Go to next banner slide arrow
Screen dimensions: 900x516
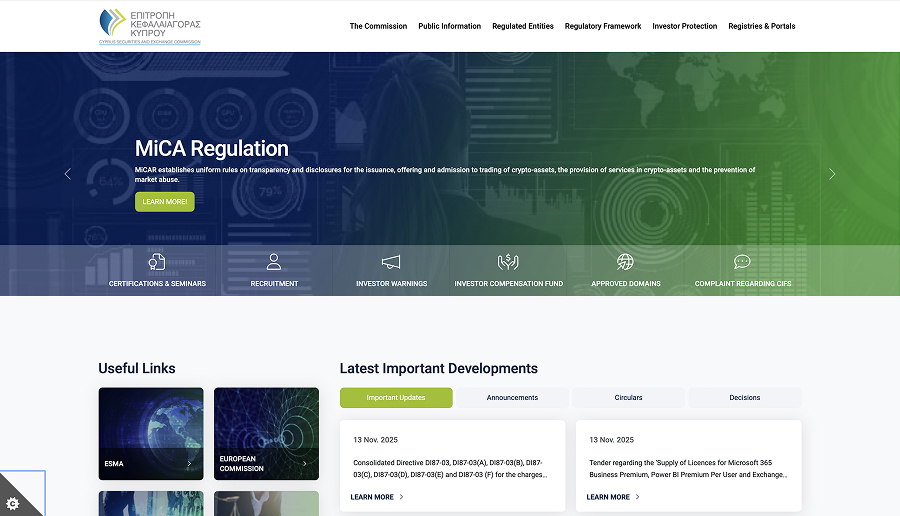click(x=832, y=174)
